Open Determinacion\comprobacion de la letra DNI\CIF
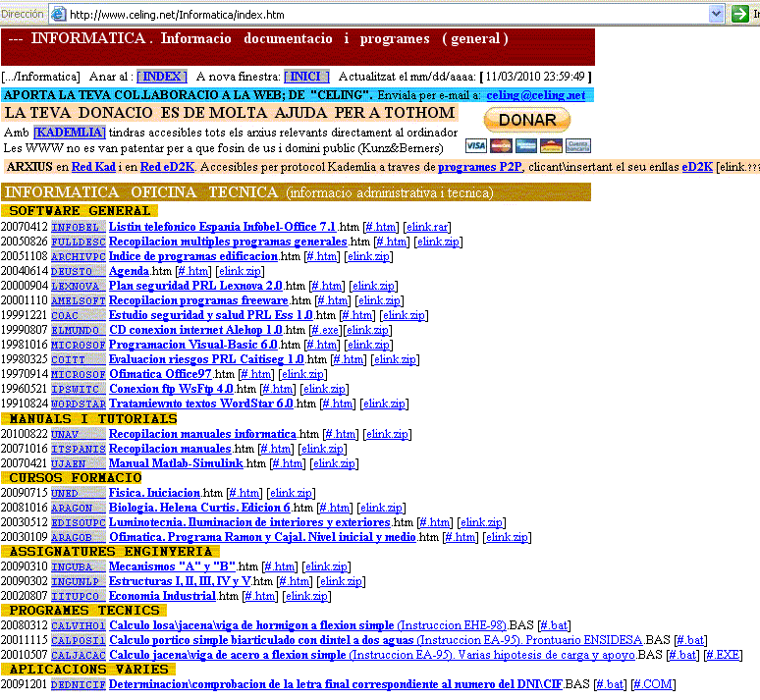This screenshot has width=760, height=700. point(336,684)
